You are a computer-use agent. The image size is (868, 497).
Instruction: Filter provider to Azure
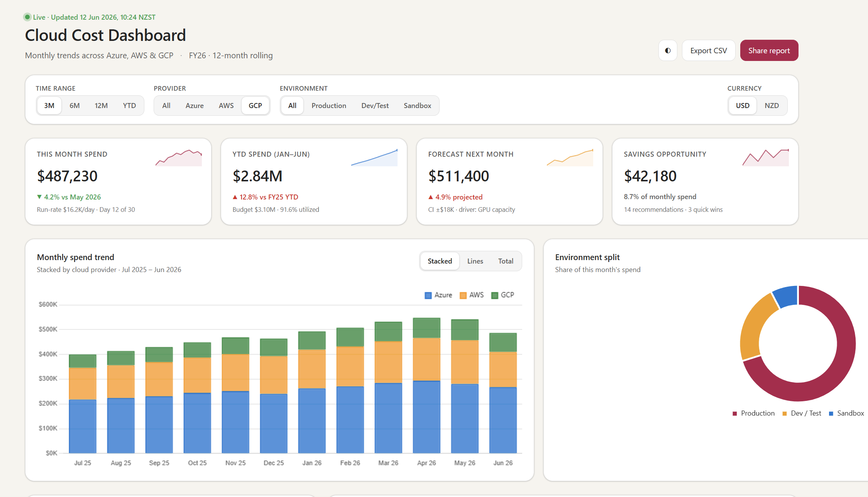click(x=195, y=106)
